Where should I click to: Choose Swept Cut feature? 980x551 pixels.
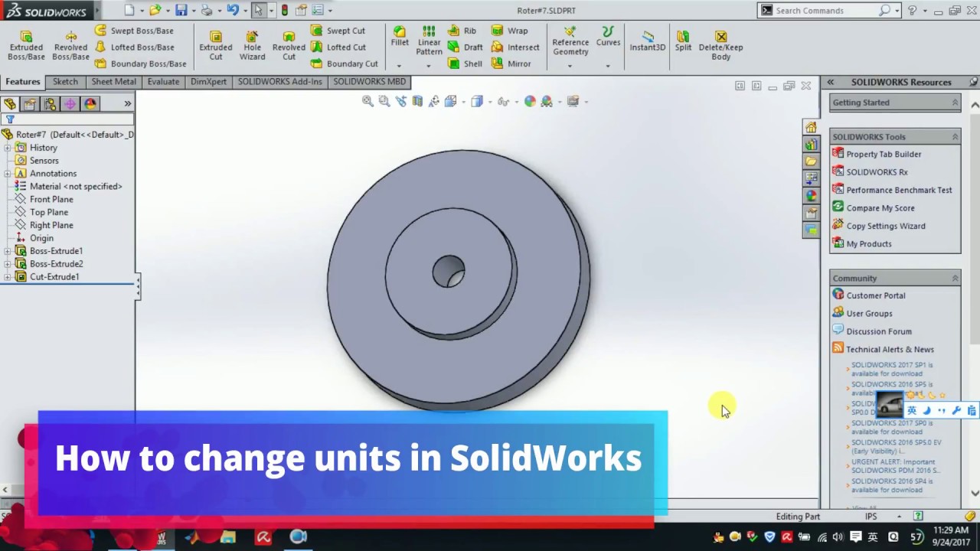(338, 31)
